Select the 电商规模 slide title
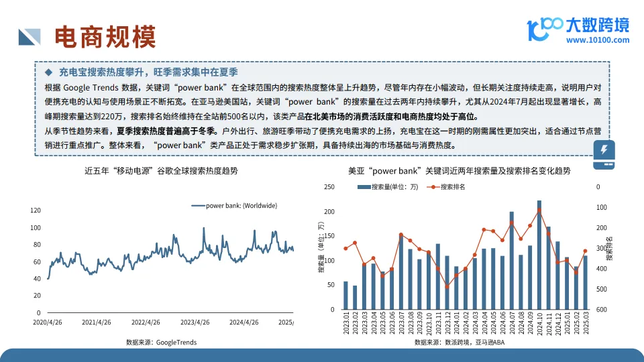The height and width of the screenshot is (362, 644). click(x=105, y=37)
